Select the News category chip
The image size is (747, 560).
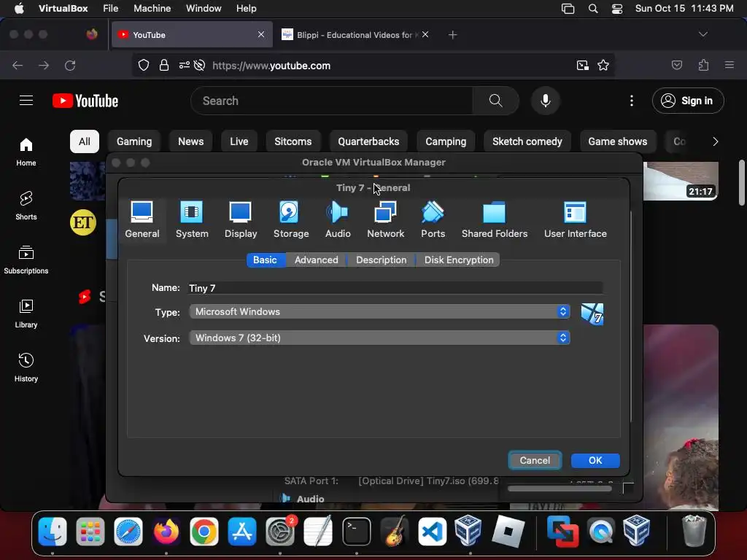tap(190, 141)
